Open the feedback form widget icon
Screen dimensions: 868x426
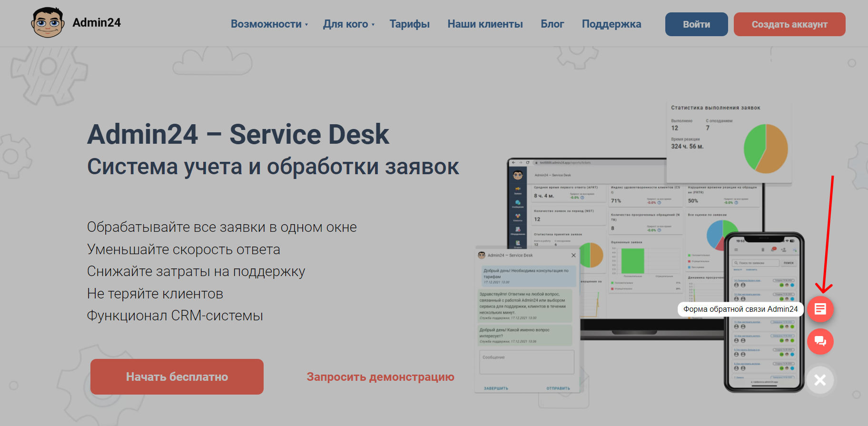click(820, 309)
